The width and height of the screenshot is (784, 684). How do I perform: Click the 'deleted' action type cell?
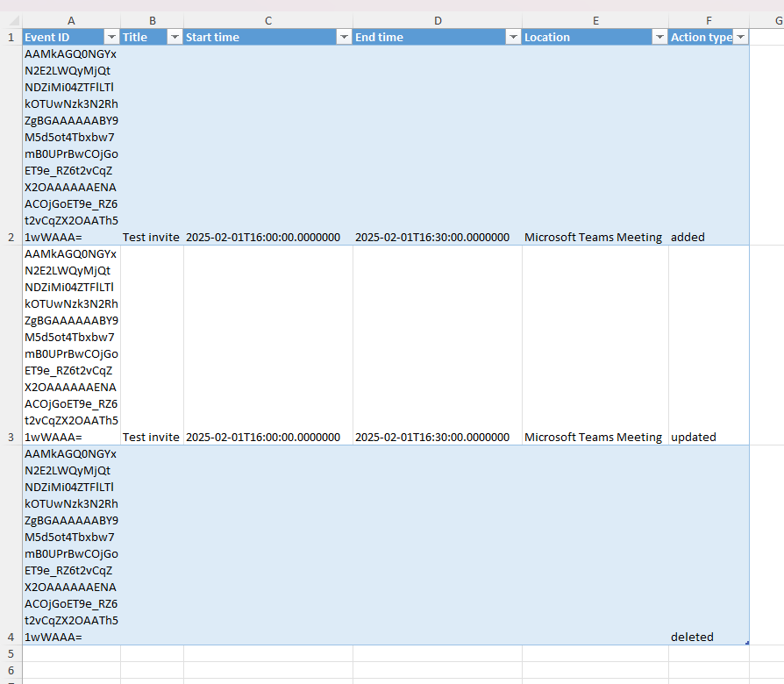[709, 545]
